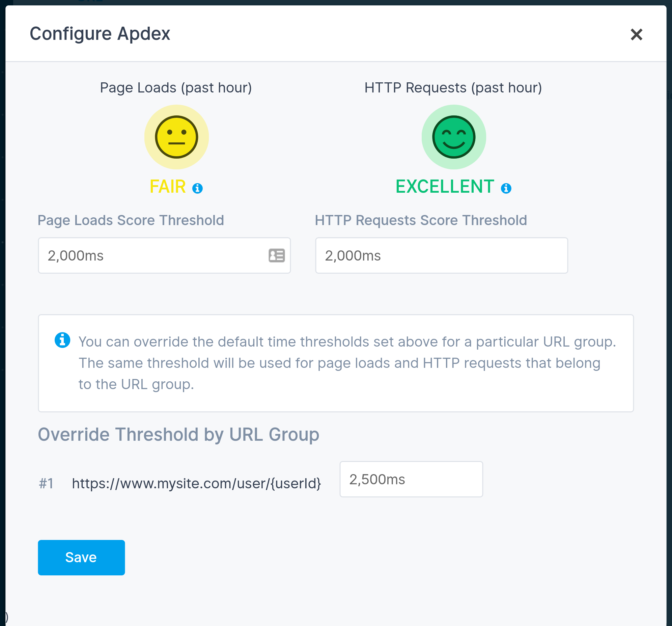Viewport: 672px width, 626px height.
Task: Click the FAIR rating label
Action: pos(168,187)
